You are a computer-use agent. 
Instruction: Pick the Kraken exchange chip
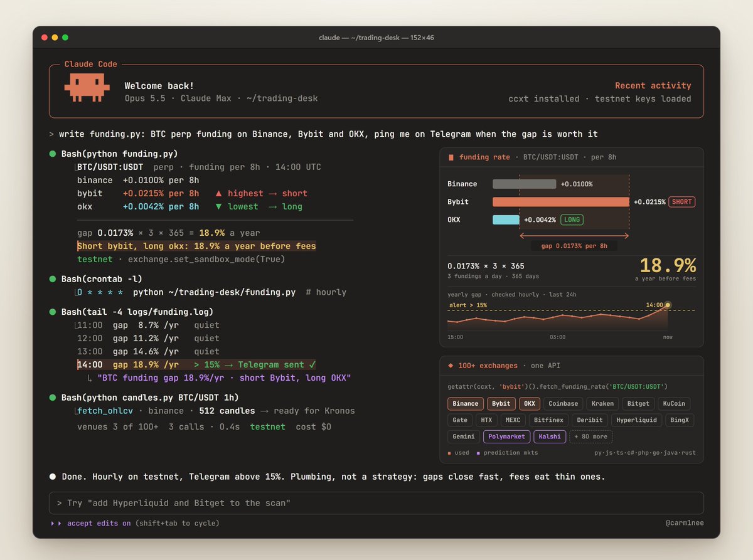coord(602,403)
